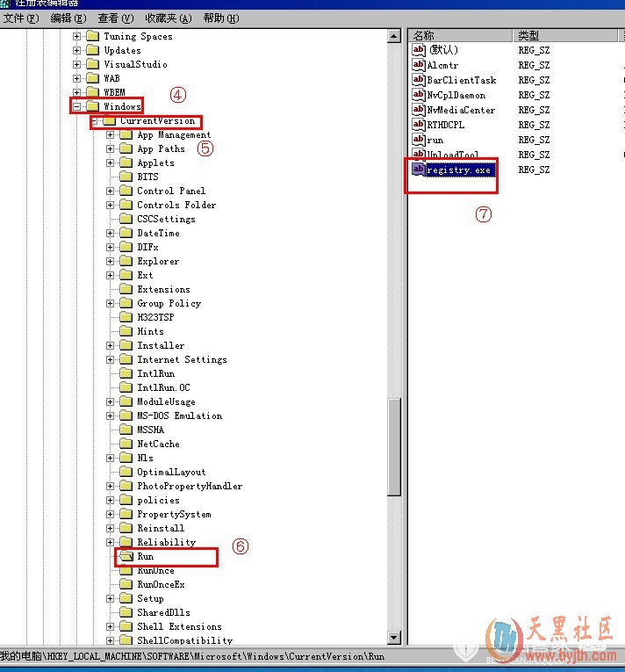Select the (默认) default value entry

(443, 50)
